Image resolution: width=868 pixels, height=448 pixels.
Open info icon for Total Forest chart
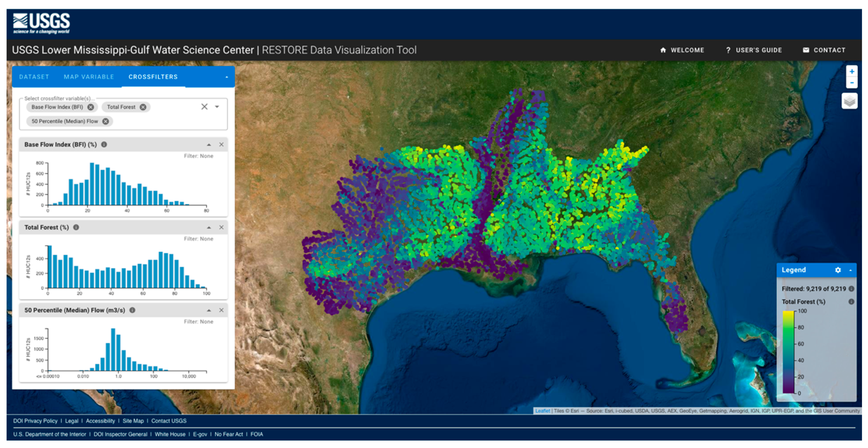pyautogui.click(x=76, y=228)
